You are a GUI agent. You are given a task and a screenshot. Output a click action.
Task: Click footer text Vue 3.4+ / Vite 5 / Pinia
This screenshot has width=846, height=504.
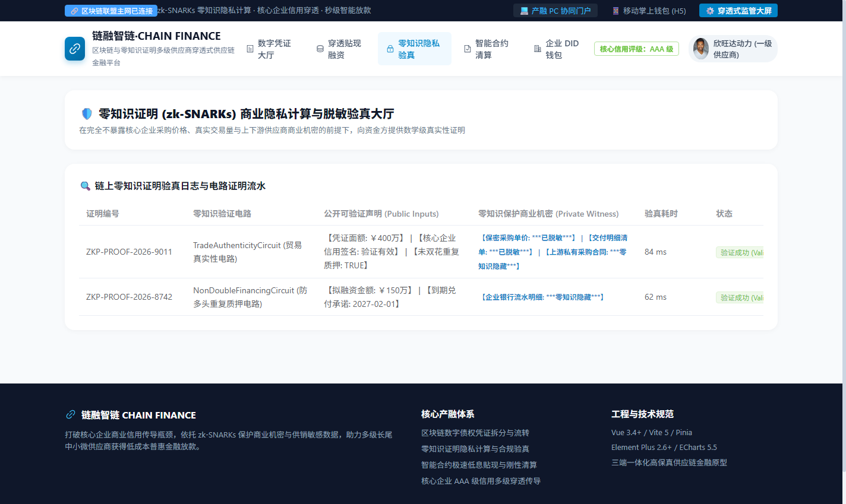click(652, 433)
